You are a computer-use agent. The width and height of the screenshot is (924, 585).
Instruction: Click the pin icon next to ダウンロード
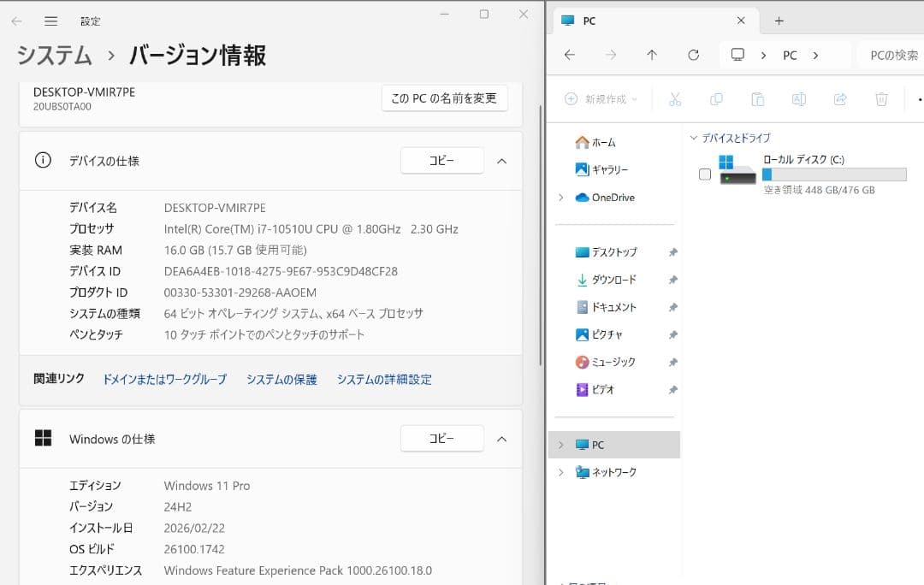[673, 280]
